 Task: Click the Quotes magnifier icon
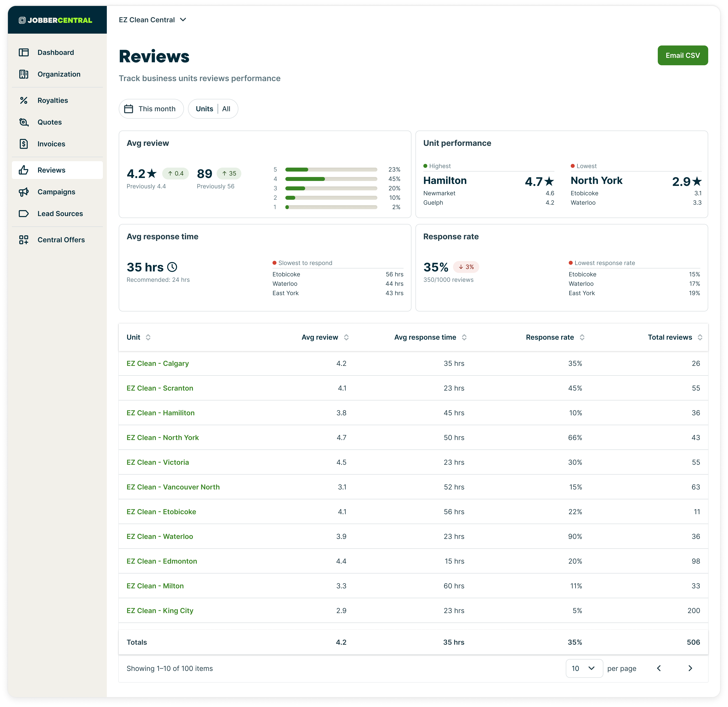[x=24, y=122]
